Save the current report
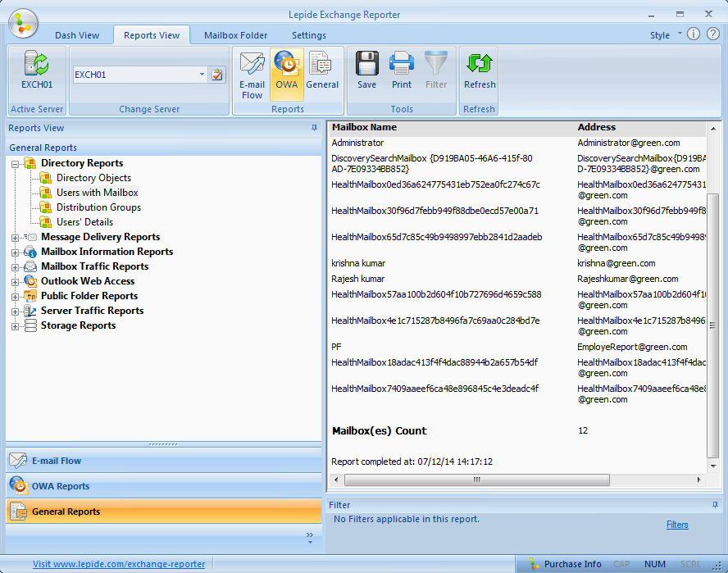This screenshot has width=728, height=573. 366,70
